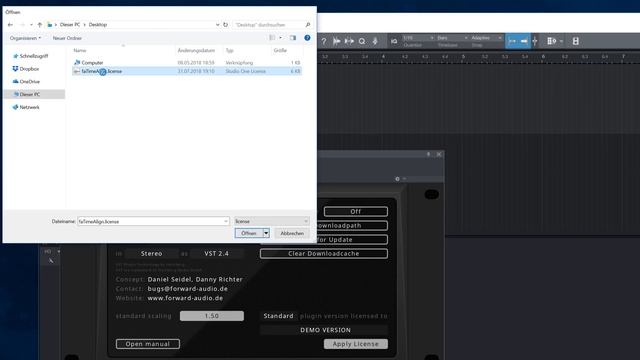Click bar 5 on the timeline ruler
Screen dimensions: 640x360
463,56
